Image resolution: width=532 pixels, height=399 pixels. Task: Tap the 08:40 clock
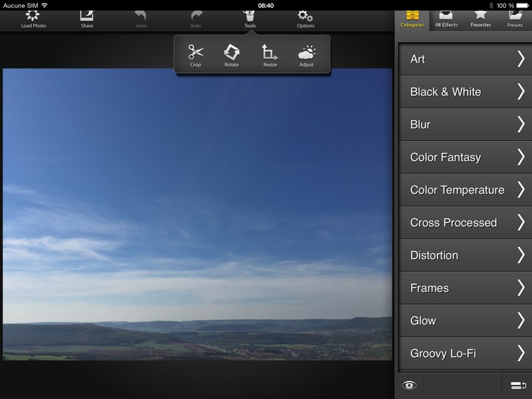[x=265, y=5]
